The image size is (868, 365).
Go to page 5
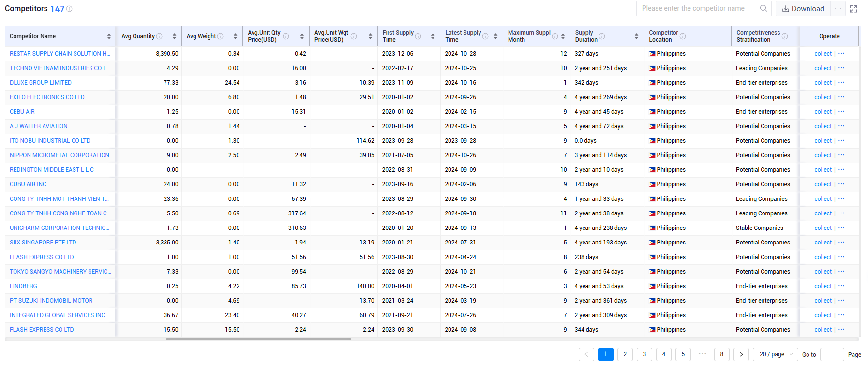point(683,354)
